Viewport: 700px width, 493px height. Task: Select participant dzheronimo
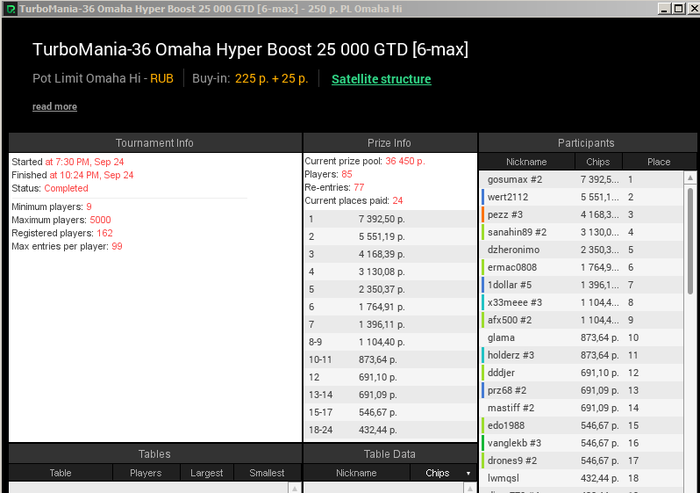[x=581, y=250]
